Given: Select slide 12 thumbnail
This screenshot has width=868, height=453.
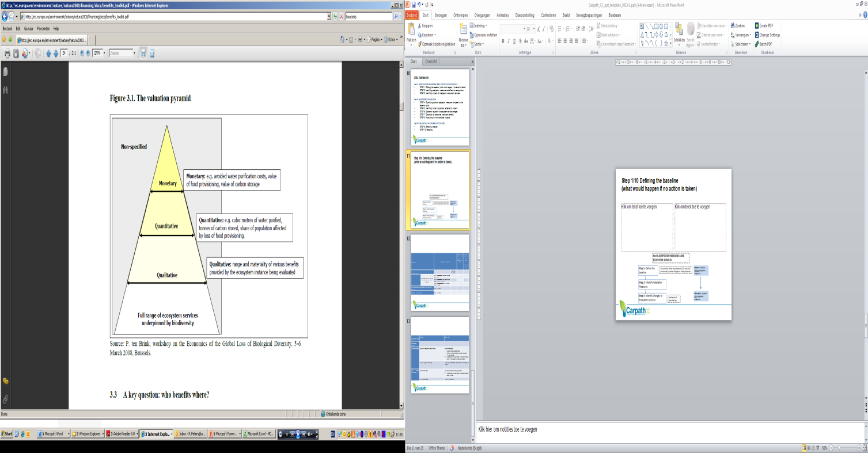Looking at the screenshot, I should tap(441, 274).
